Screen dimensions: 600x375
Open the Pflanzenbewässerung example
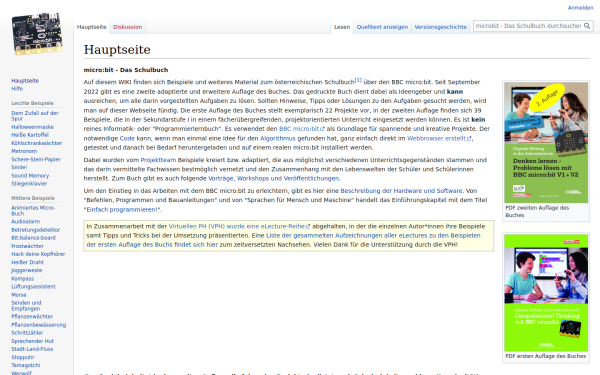click(38, 324)
